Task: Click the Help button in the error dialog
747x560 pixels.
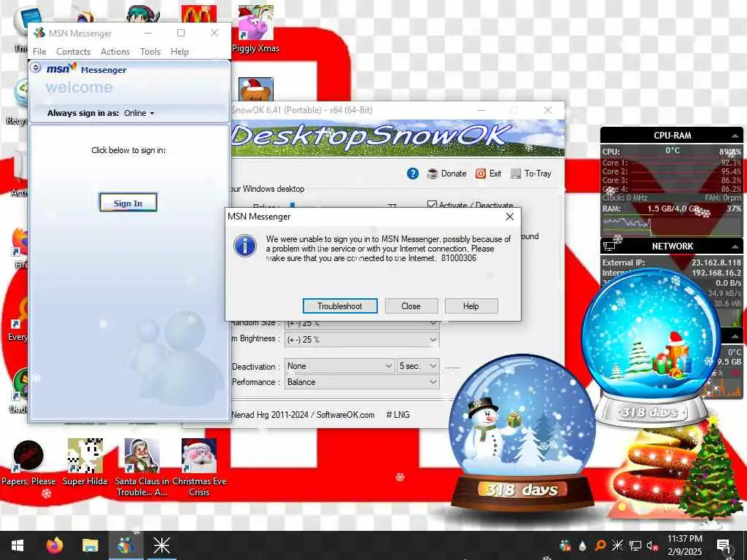Action: tap(471, 306)
